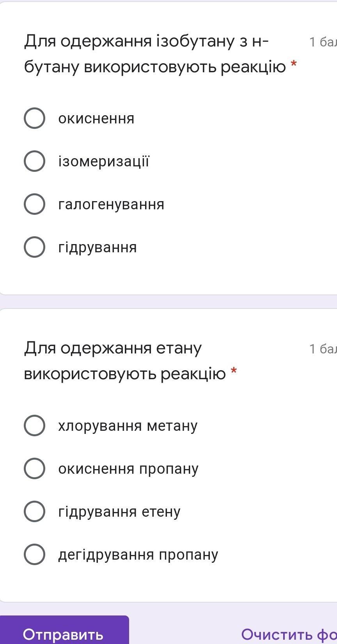Viewport: 337px width, 644px height.
Task: Click the points label of the ethane question
Action: click(323, 349)
